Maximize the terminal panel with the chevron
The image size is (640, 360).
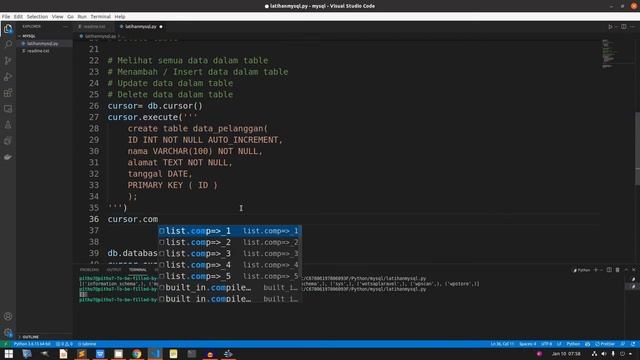pos(626,270)
